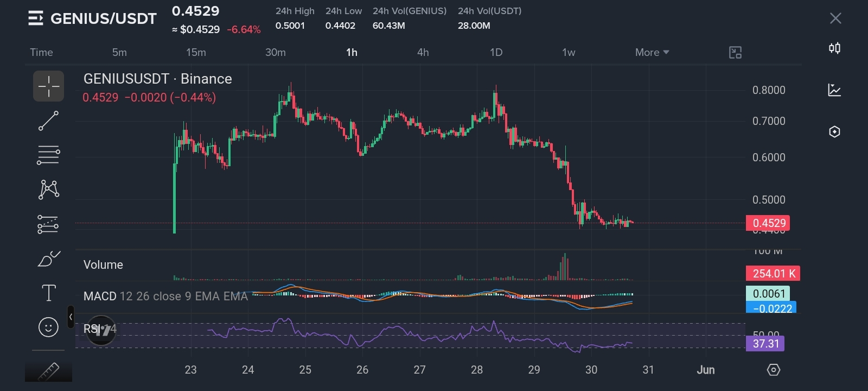This screenshot has height=391, width=868.
Task: Select the ruler measure tool
Action: [x=48, y=371]
